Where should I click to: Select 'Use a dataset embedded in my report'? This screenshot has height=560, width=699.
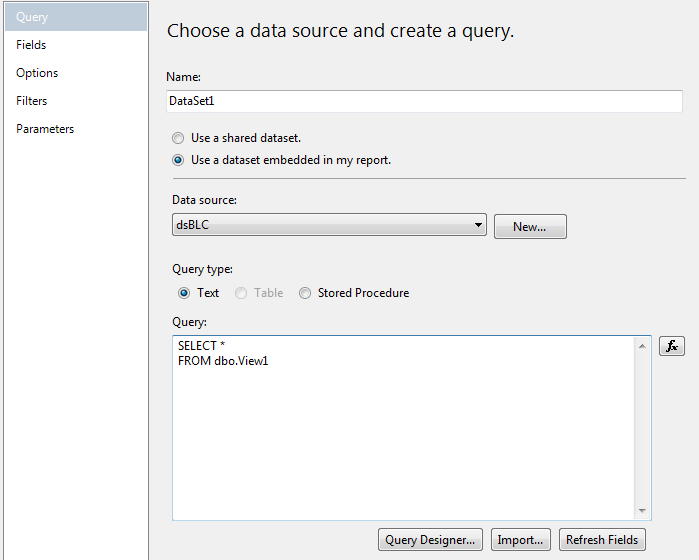click(x=178, y=160)
